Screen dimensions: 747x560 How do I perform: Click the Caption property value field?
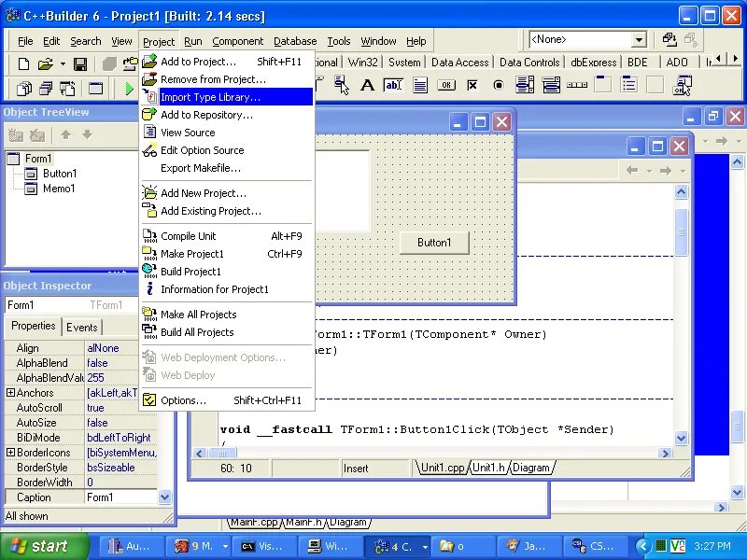click(x=121, y=497)
